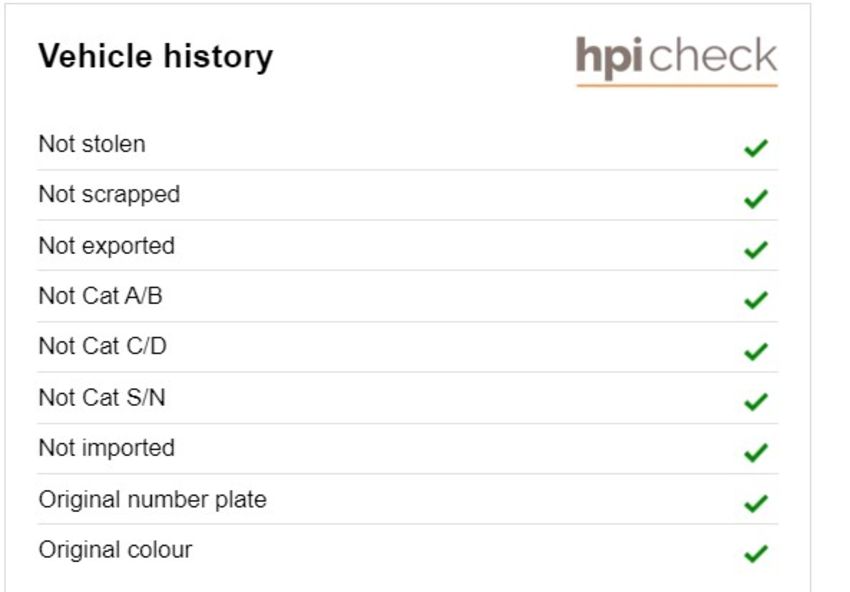
Task: Click the Not imported label
Action: click(107, 448)
